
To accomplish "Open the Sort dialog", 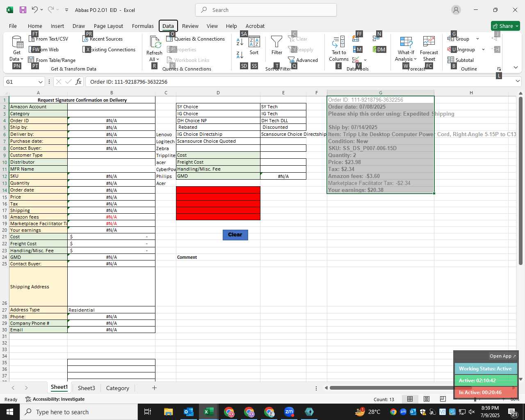I will (x=254, y=45).
